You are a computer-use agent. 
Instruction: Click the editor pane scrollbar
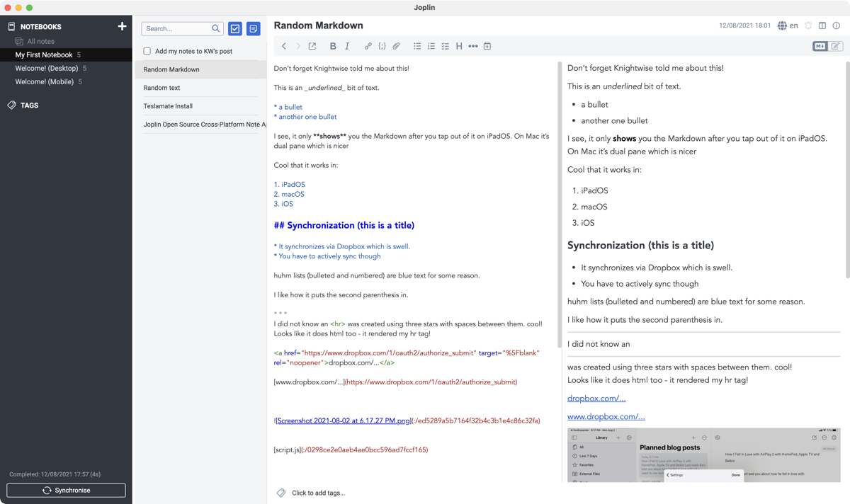point(560,205)
